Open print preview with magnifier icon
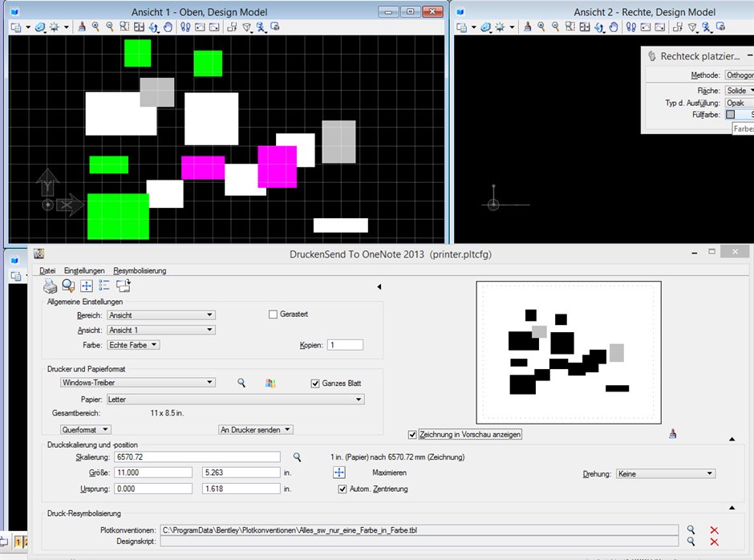754x560 pixels. click(68, 286)
